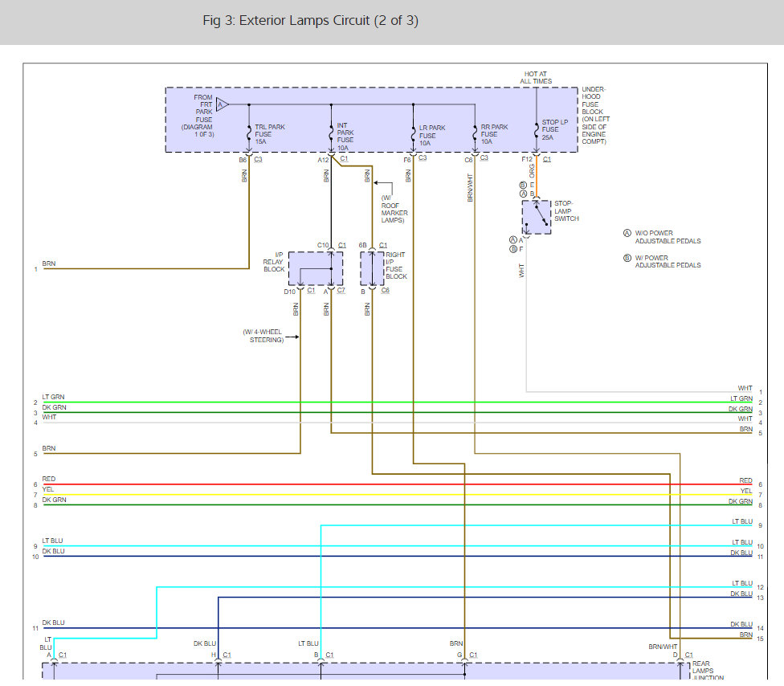Select the I/P relay block box

316,268
